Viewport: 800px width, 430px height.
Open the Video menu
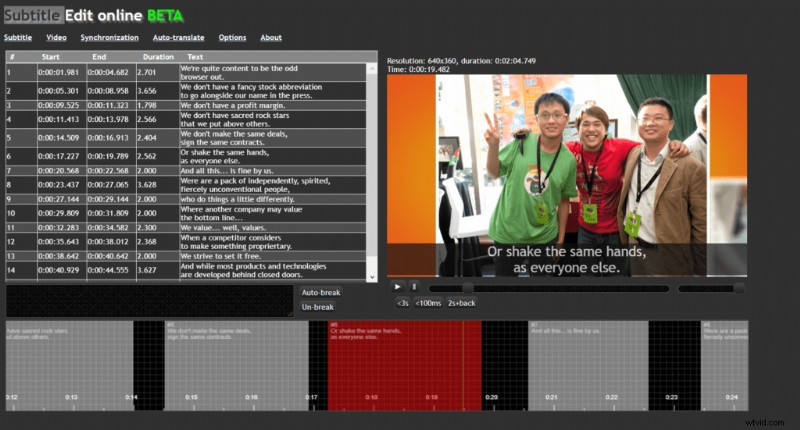click(x=56, y=37)
